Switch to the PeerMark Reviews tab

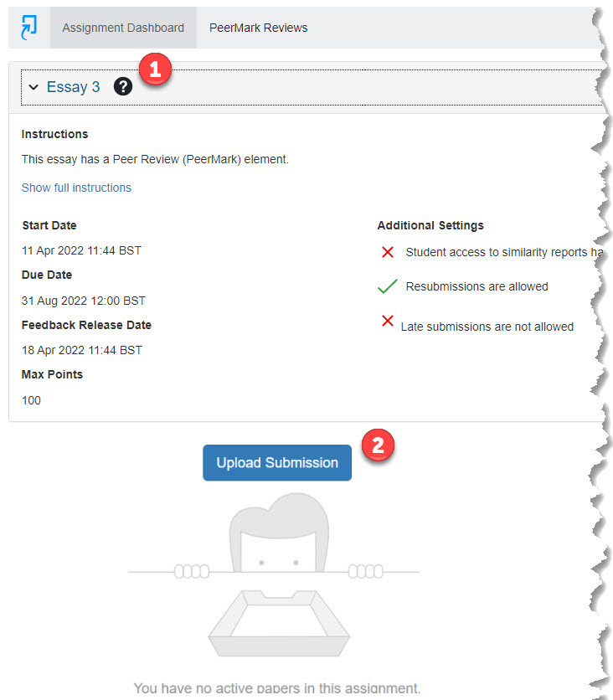click(x=259, y=28)
